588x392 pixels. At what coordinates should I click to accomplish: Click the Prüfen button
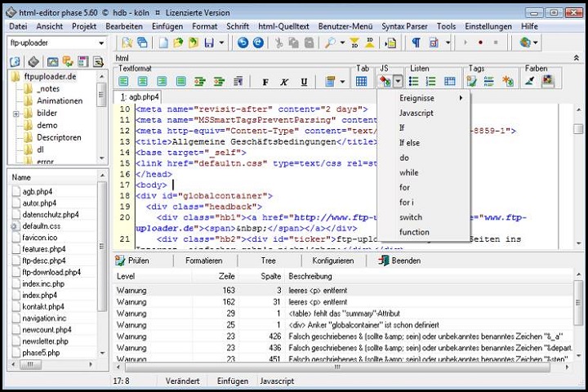133,261
